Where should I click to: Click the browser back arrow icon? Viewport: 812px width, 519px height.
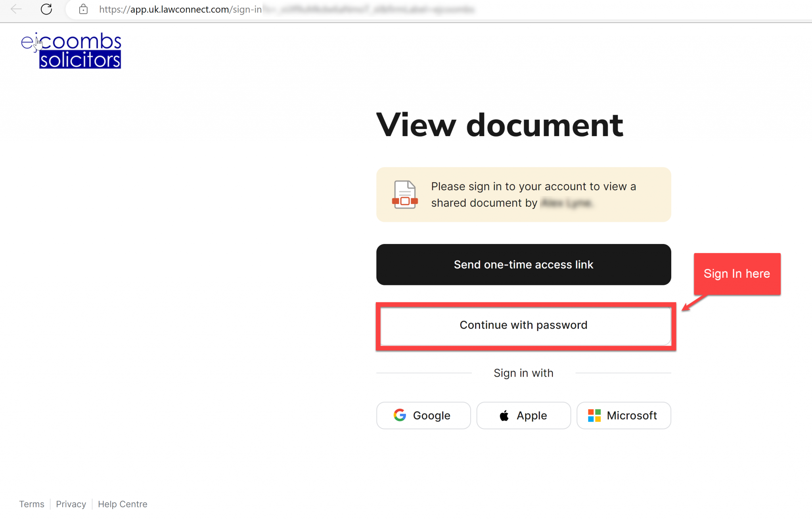click(x=16, y=9)
